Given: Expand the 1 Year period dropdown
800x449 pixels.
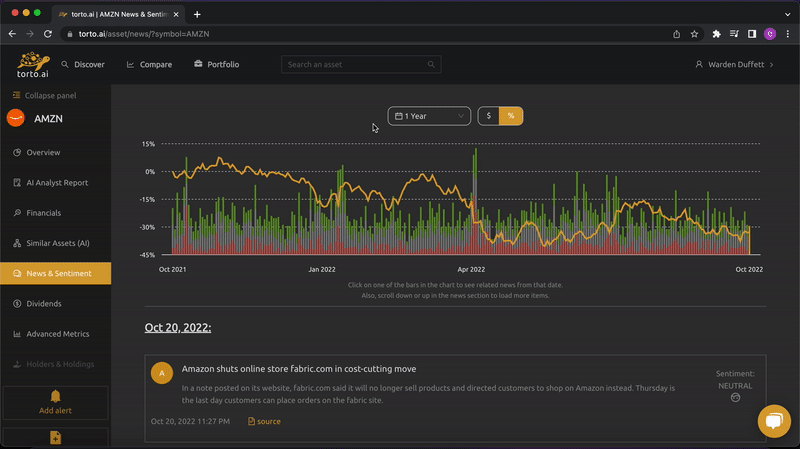Looking at the screenshot, I should point(429,116).
